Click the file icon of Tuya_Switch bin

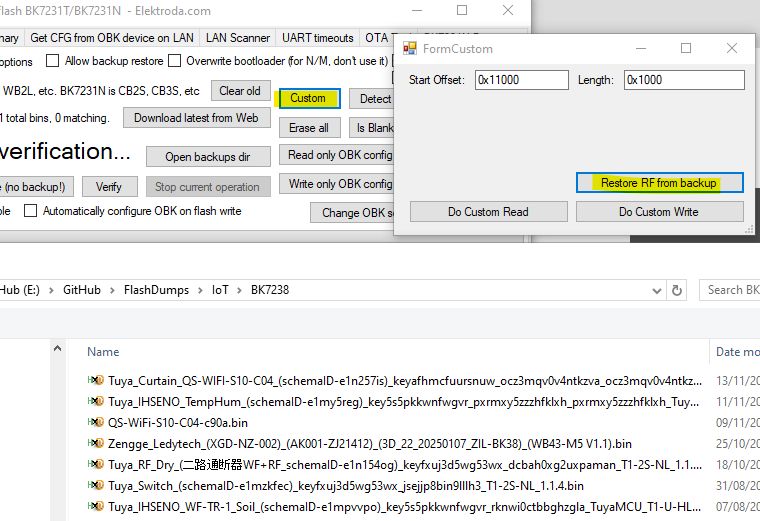click(x=96, y=485)
